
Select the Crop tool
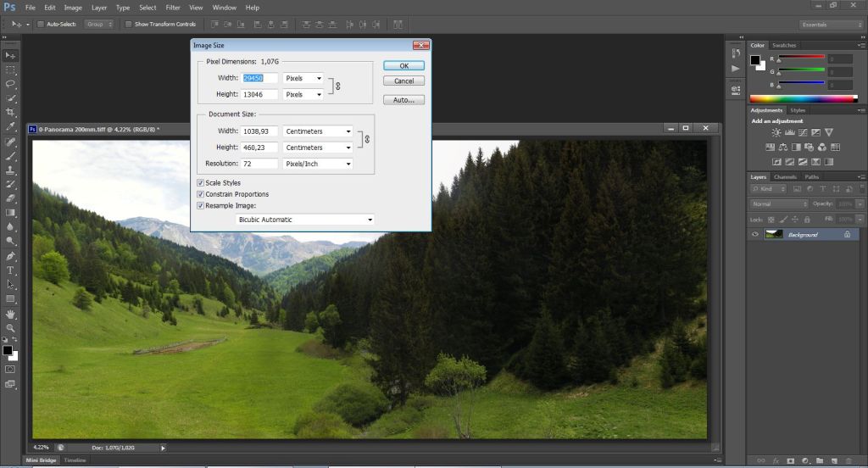click(x=11, y=112)
